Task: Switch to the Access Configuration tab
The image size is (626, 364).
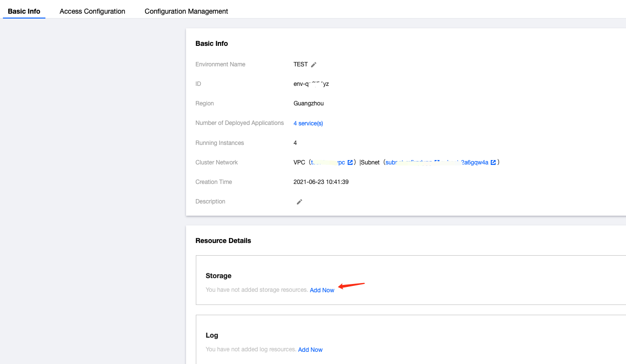Action: tap(92, 11)
